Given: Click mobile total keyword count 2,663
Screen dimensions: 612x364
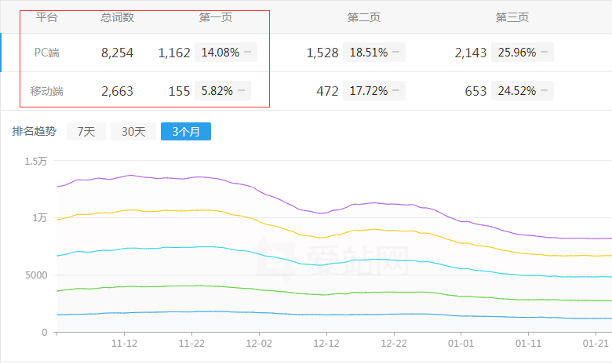Looking at the screenshot, I should tap(117, 91).
